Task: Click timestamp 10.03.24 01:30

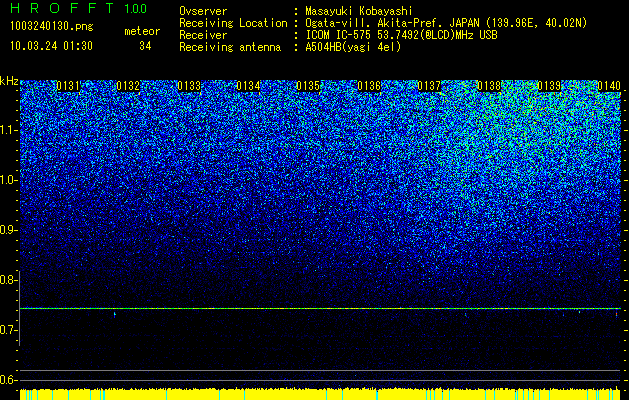Action: pos(51,46)
